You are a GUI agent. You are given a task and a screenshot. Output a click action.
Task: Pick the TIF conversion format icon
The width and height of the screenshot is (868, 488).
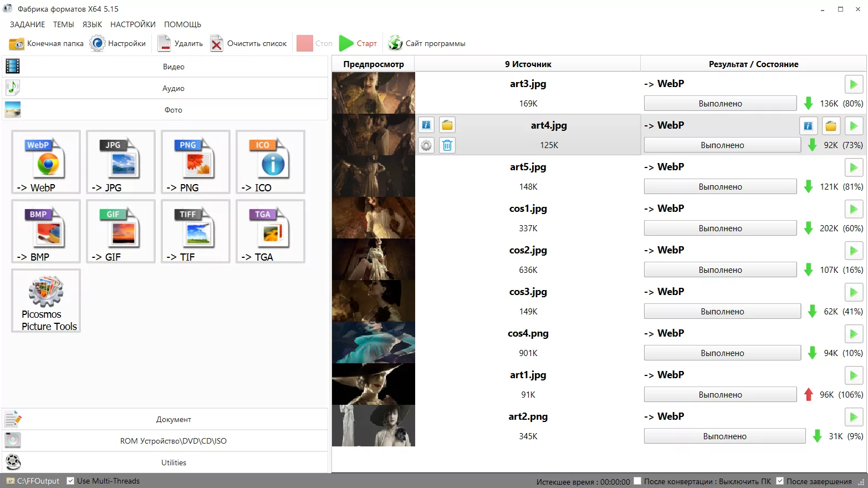(x=196, y=231)
